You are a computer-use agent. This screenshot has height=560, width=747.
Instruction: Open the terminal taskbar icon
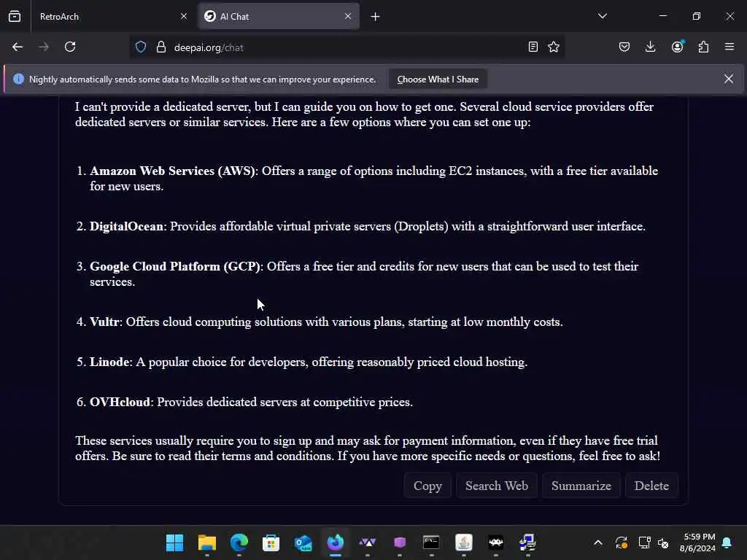coord(431,542)
